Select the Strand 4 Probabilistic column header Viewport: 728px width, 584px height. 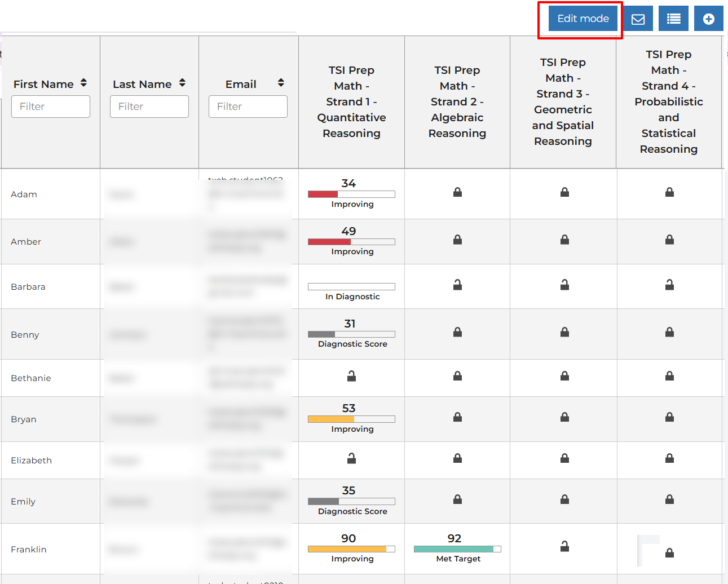(668, 102)
